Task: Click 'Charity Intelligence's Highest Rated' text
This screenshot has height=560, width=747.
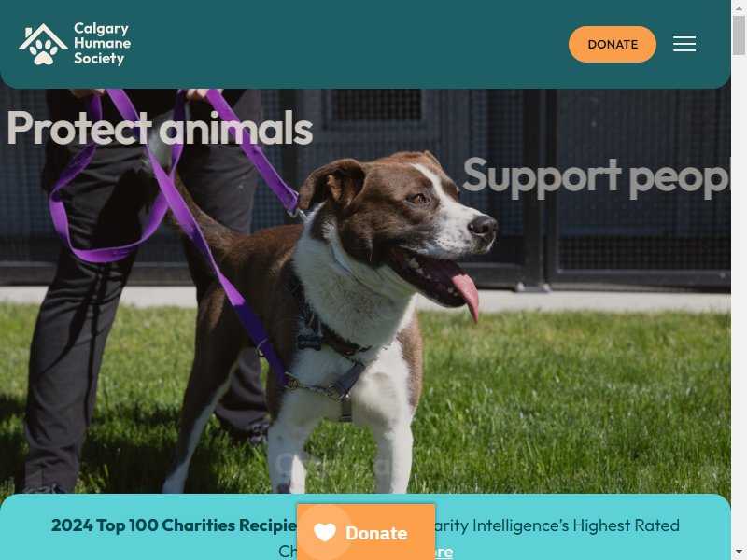Action: coord(557,525)
